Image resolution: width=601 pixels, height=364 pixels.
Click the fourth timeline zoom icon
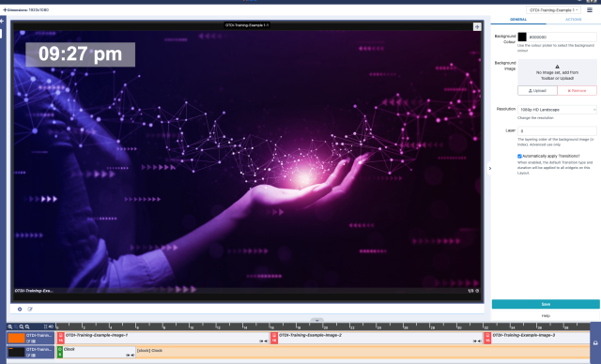pyautogui.click(x=27, y=326)
